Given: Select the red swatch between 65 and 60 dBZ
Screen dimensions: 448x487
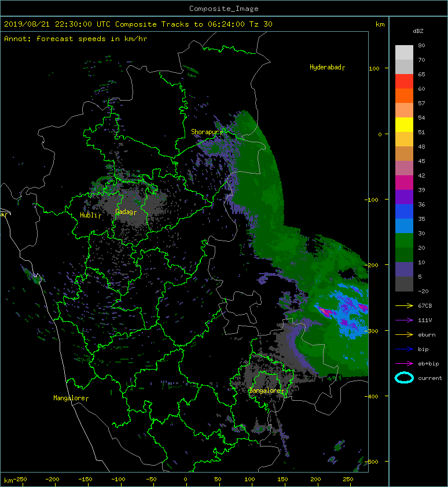Looking at the screenshot, I should (x=404, y=81).
